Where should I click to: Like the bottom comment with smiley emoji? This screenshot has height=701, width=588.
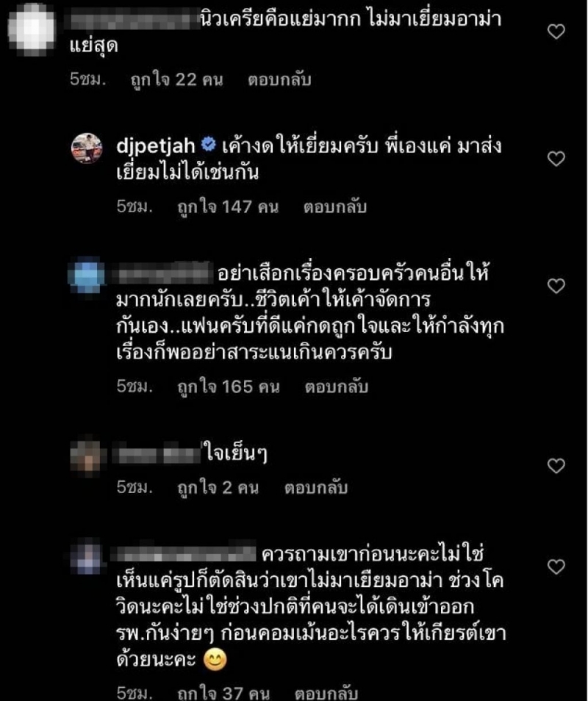[x=556, y=567]
